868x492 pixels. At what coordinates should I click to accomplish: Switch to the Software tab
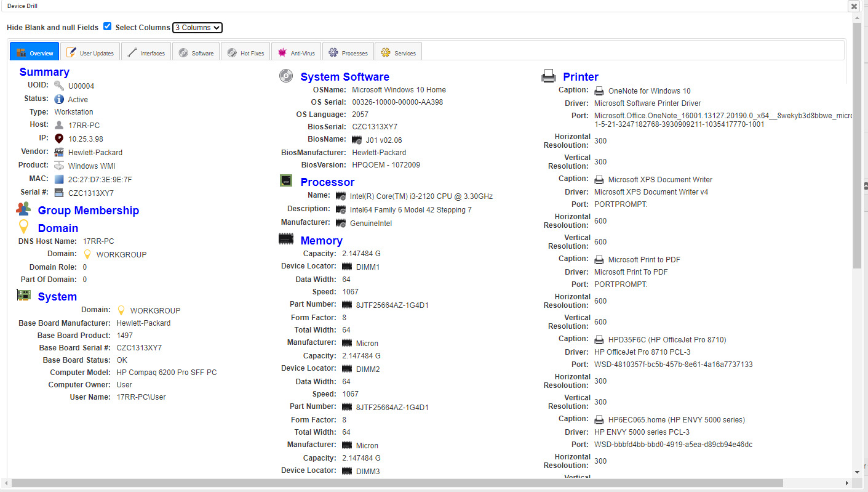click(196, 52)
